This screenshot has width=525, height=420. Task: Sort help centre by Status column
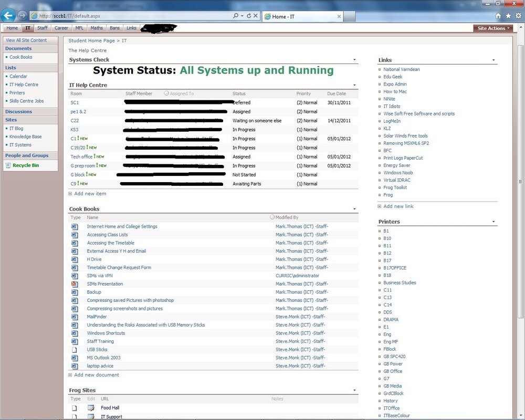pos(239,93)
